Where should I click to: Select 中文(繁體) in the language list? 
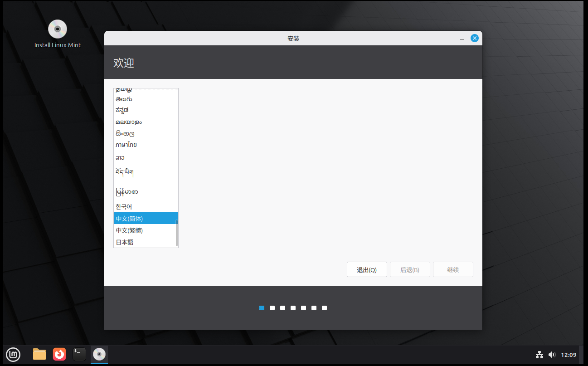coord(129,230)
